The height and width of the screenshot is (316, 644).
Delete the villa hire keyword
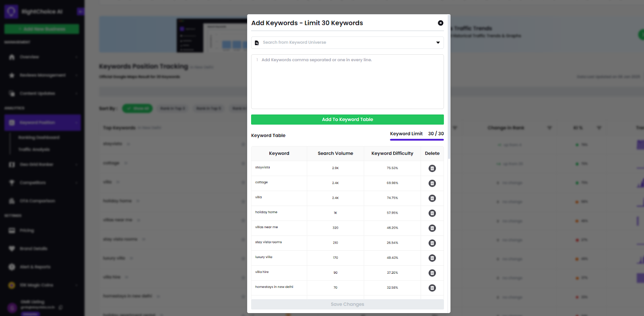(432, 273)
